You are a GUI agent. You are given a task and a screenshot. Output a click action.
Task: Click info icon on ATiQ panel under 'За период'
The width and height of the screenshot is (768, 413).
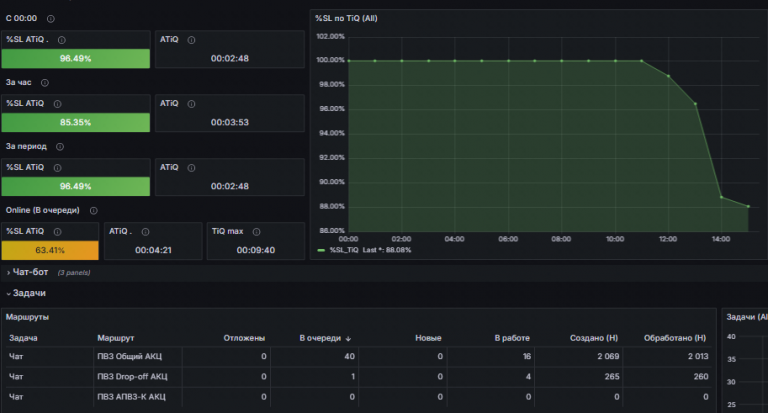[x=192, y=168]
